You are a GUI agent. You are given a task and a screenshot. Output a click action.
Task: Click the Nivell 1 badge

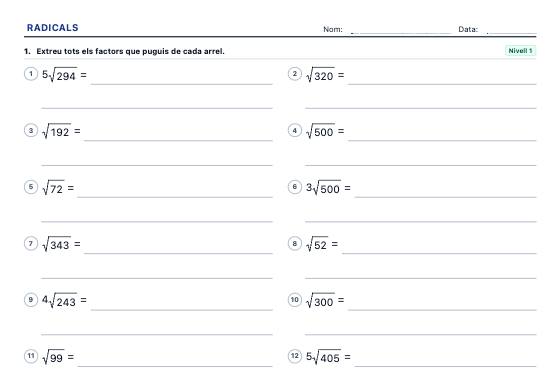pos(520,51)
